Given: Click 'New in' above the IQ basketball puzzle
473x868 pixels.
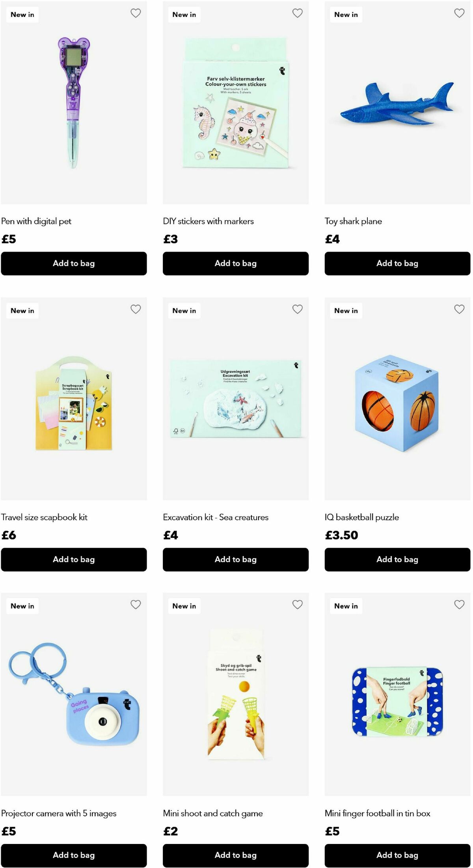Looking at the screenshot, I should click(x=346, y=310).
